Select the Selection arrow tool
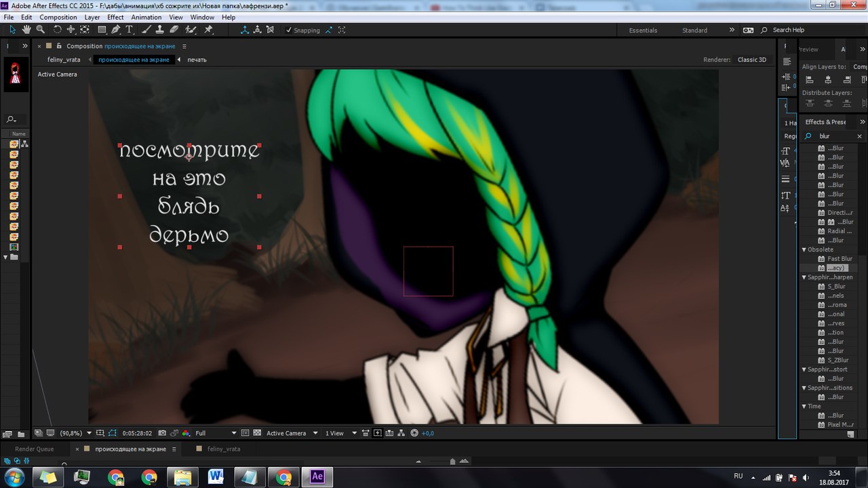 tap(12, 30)
